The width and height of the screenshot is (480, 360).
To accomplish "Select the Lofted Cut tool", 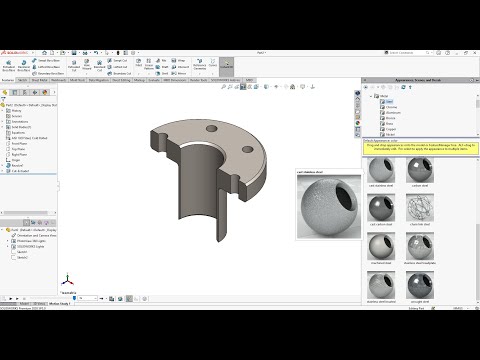I will click(x=117, y=67).
